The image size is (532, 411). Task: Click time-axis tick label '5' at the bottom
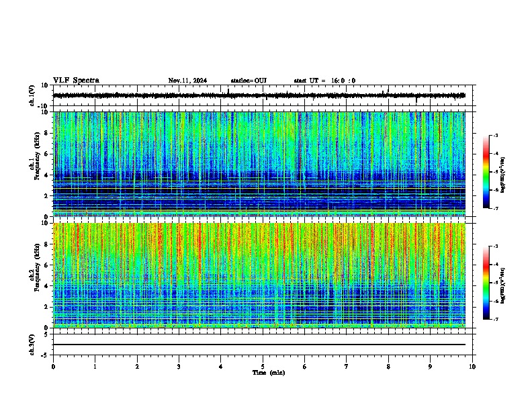pyautogui.click(x=263, y=367)
